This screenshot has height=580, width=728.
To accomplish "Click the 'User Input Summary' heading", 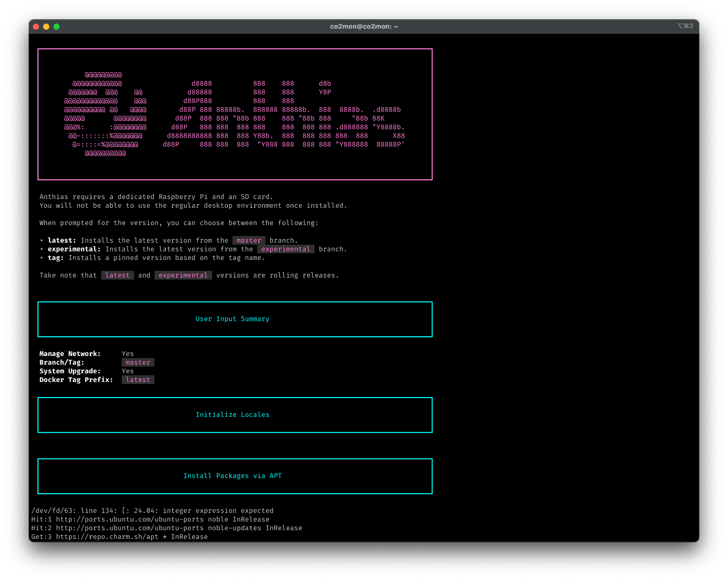I will 232,319.
